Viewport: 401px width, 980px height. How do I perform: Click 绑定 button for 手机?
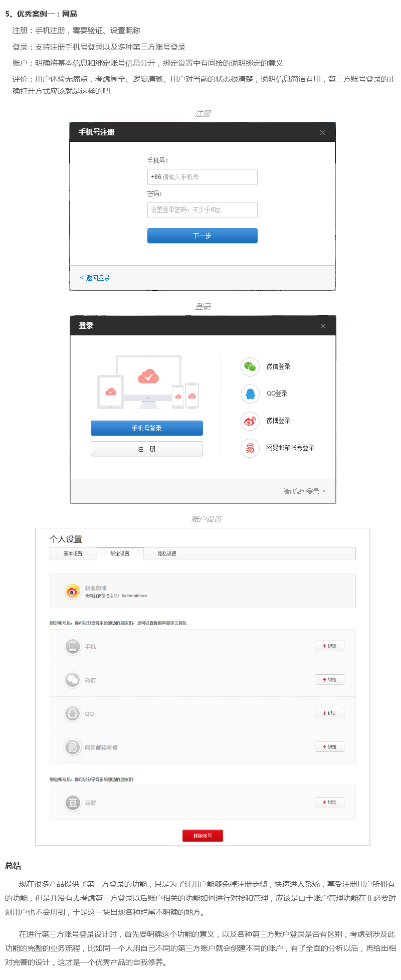(330, 646)
